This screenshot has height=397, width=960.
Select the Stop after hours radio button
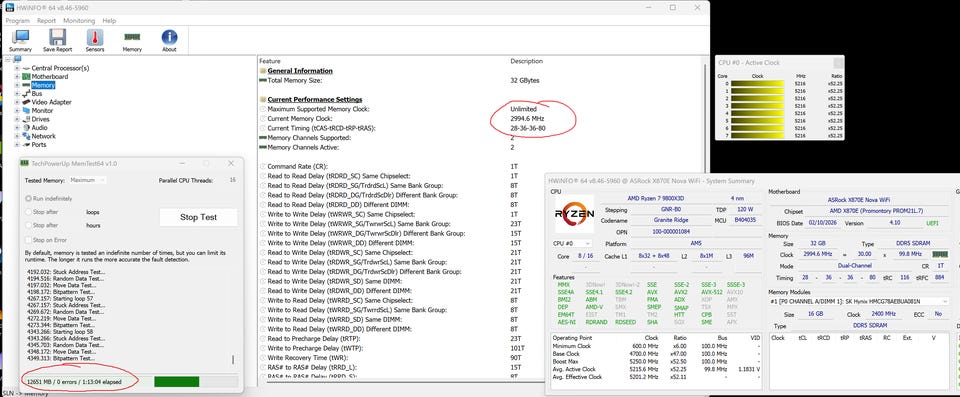click(x=28, y=225)
